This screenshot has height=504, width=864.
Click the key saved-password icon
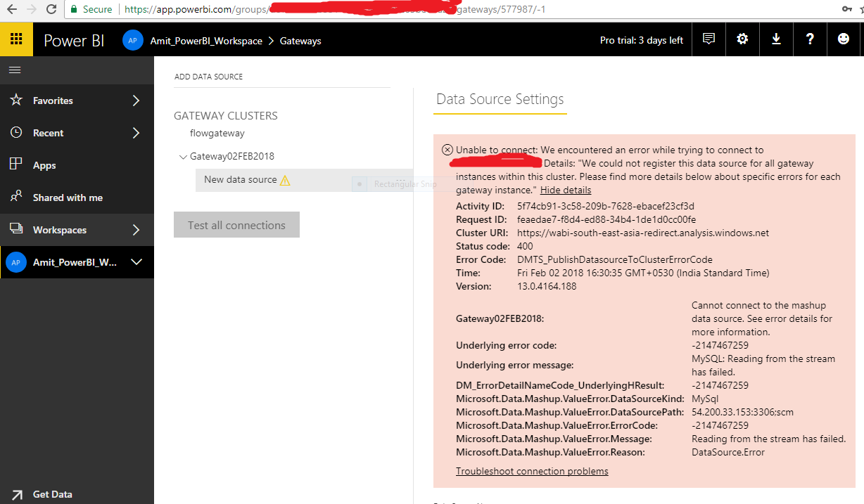coord(848,9)
